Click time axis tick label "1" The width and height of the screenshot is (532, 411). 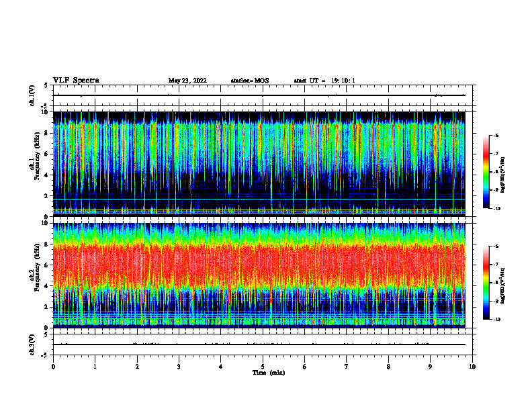95,367
